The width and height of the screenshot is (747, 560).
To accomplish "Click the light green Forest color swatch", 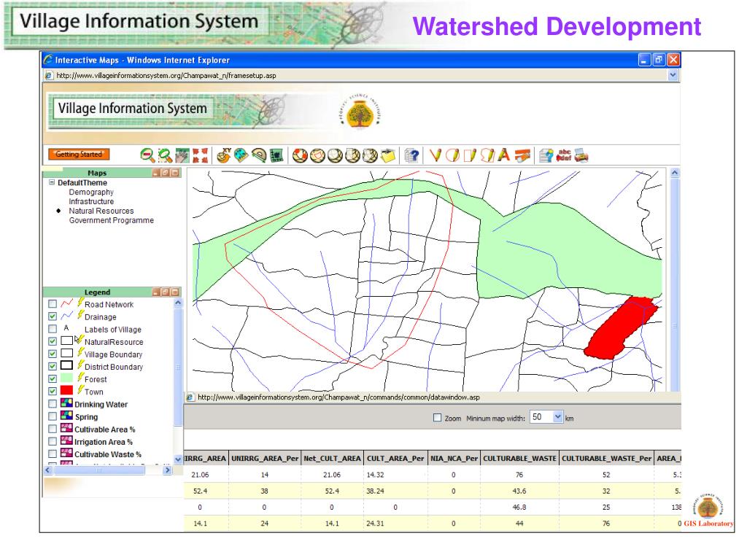I will [66, 378].
